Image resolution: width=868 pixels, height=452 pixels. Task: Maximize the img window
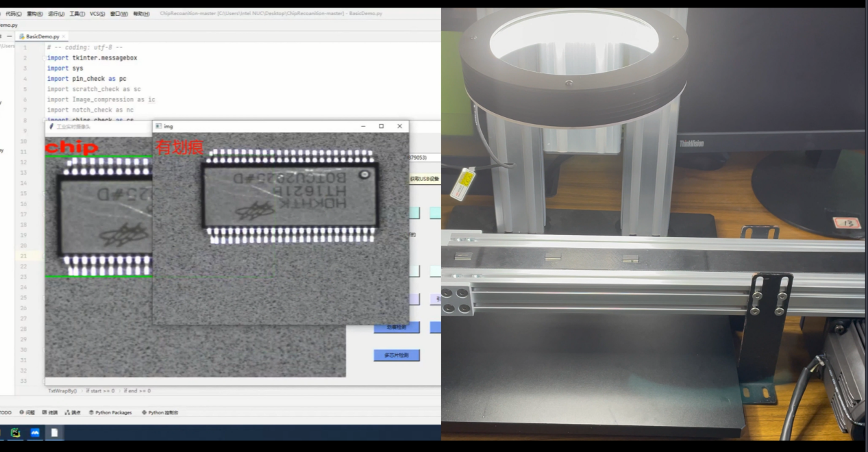click(x=381, y=126)
